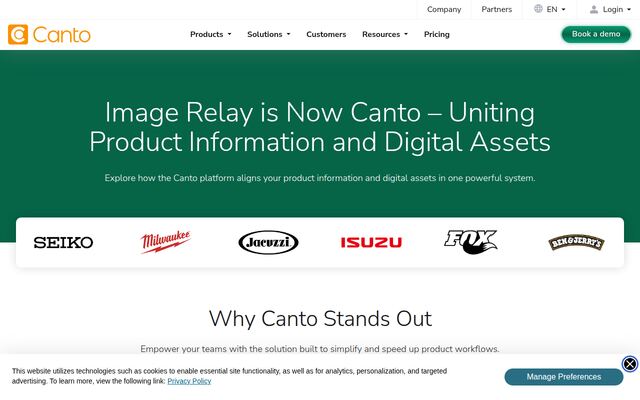The width and height of the screenshot is (640, 400).
Task: Click the Ben & Jerry's logo
Action: coord(576,242)
